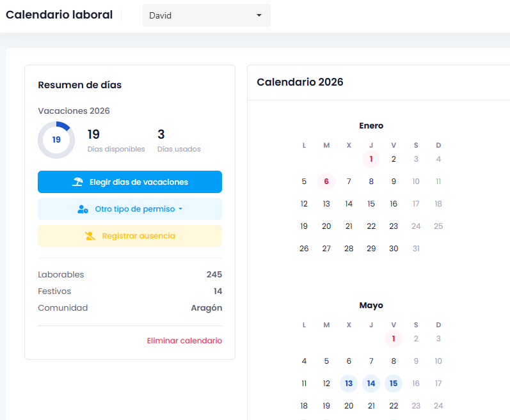
Task: Select January 15 in Enero
Action: pyautogui.click(x=371, y=204)
